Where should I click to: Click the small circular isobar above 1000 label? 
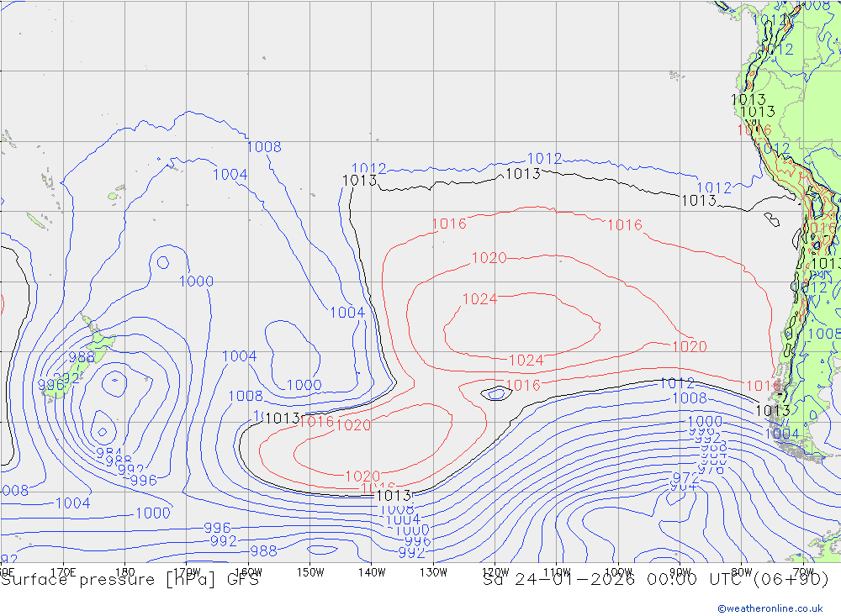(162, 262)
